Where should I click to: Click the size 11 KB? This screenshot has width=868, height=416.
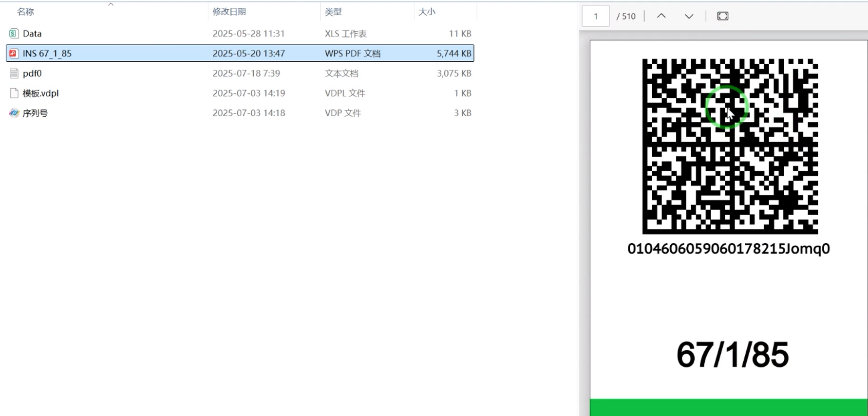click(460, 34)
